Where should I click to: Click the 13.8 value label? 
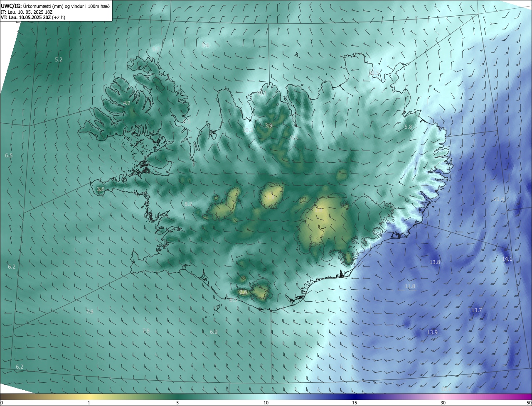[435, 262]
